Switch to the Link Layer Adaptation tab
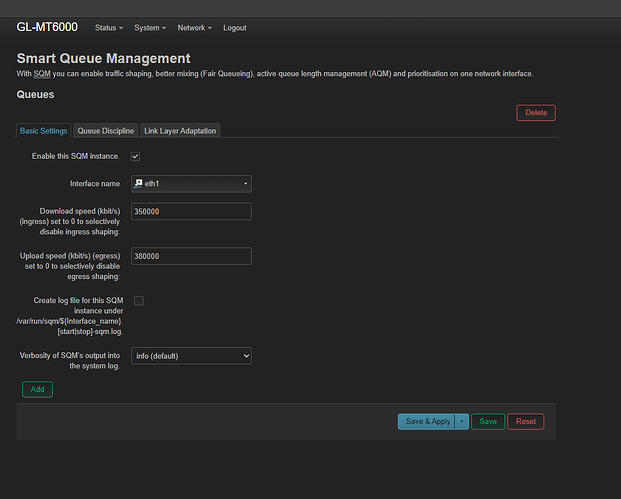Viewport: 621px width, 499px height. click(180, 131)
